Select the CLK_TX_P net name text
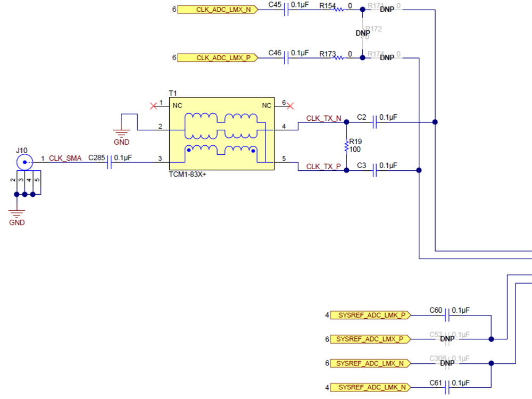 point(324,167)
